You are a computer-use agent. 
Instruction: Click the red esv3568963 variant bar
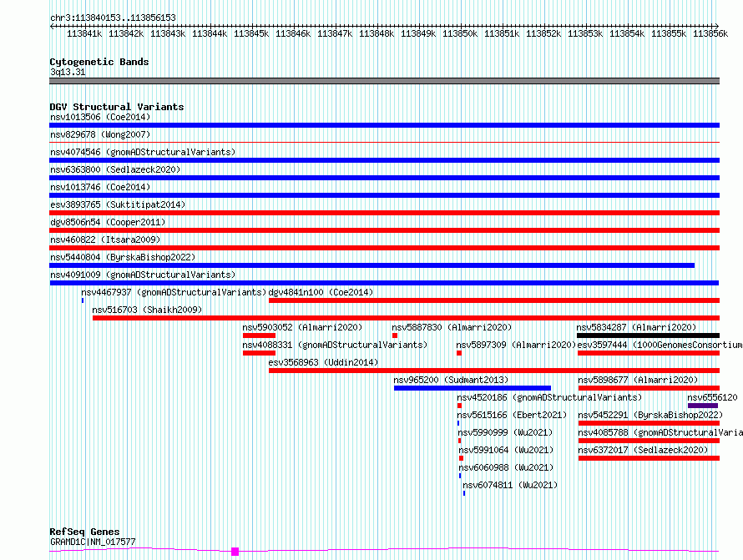[x=494, y=371]
